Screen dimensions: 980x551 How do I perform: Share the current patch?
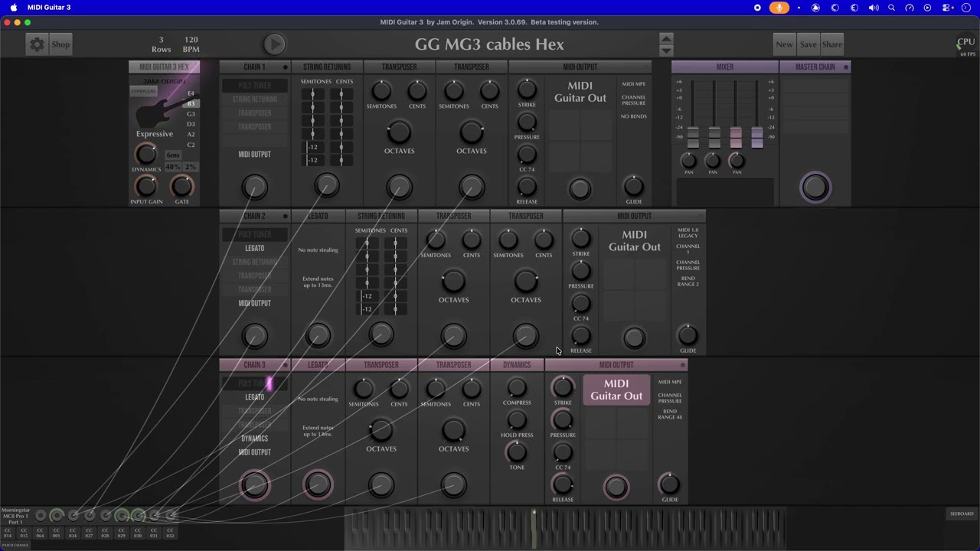(831, 44)
